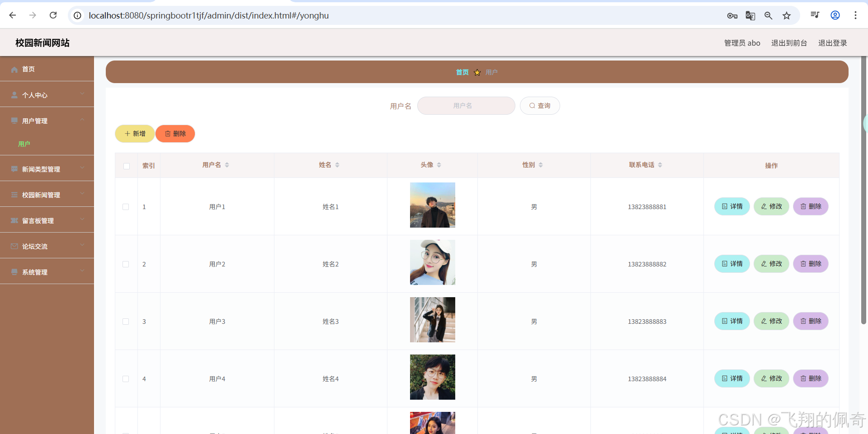Bookmark this page with the star icon
This screenshot has width=868, height=434.
pyautogui.click(x=787, y=16)
